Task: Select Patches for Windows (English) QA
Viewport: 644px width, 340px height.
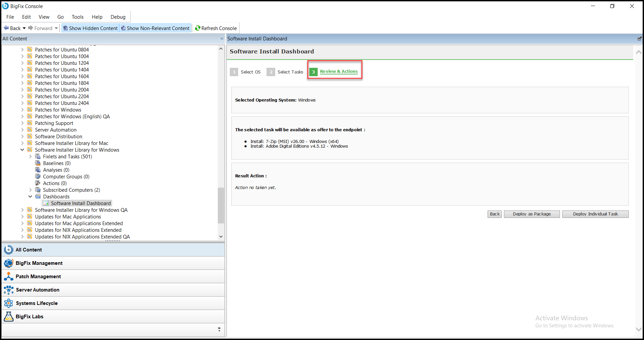Action: coord(72,116)
